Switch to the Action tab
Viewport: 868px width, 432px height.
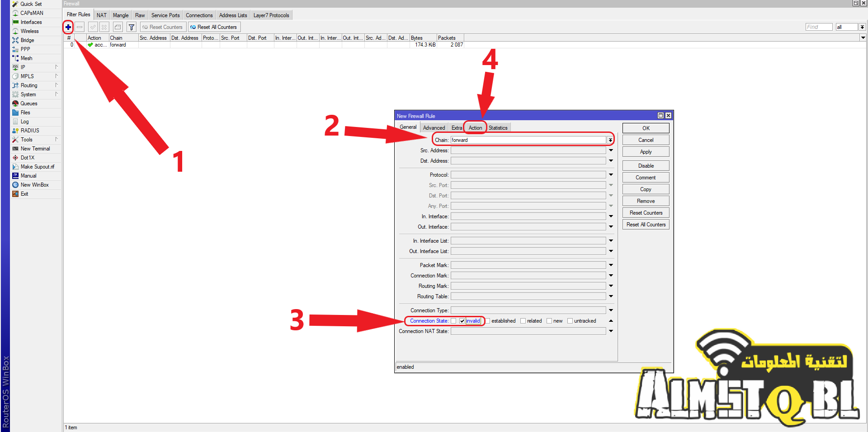(x=475, y=128)
